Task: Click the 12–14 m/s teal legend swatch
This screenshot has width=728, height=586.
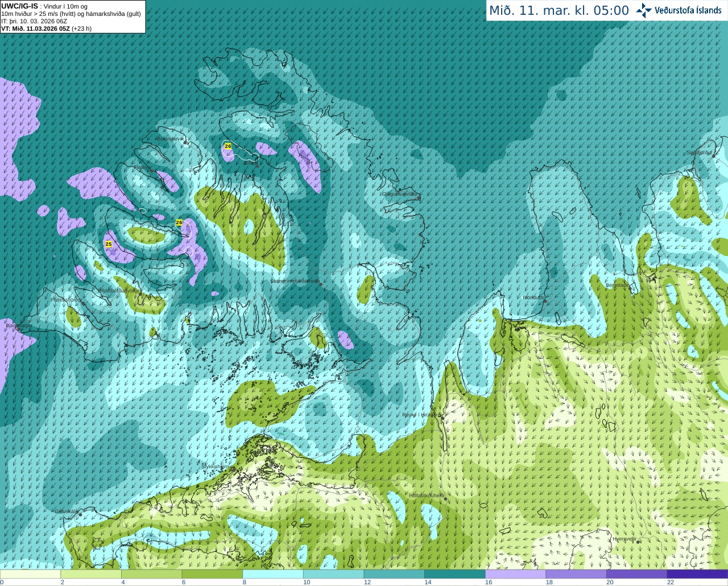Action: (394, 574)
